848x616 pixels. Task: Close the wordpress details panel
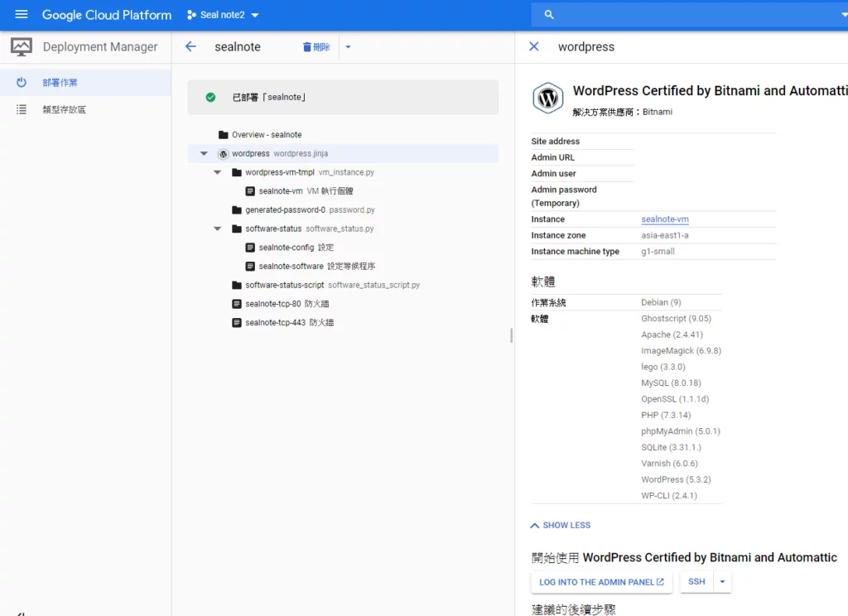[x=534, y=46]
